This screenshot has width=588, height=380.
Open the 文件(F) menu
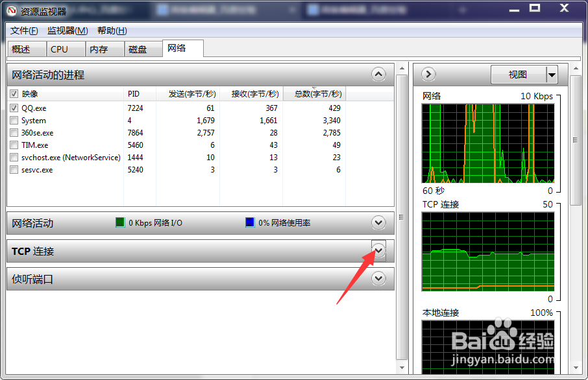(x=24, y=30)
